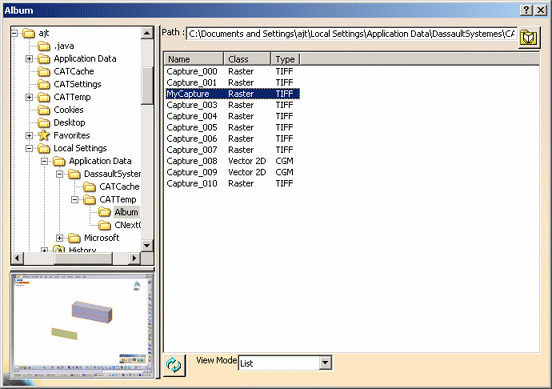The width and height of the screenshot is (552, 389).
Task: Expand the top-level Application Data node
Action: pos(29,59)
